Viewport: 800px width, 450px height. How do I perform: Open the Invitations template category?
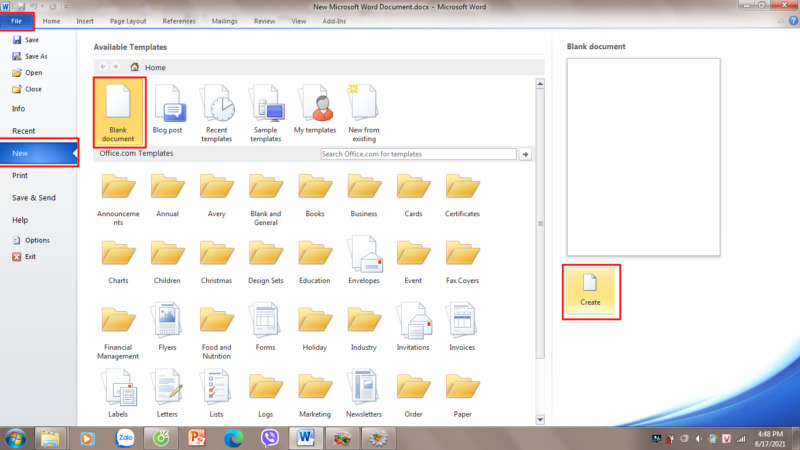[x=413, y=324]
